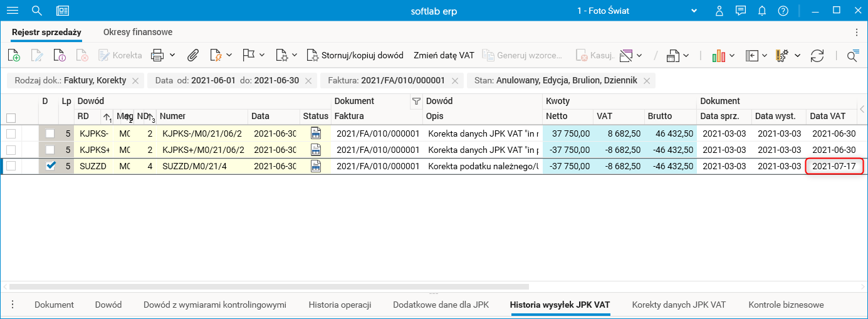Toggle the select-all checkbox in grid header
This screenshot has height=319, width=868.
11,117
